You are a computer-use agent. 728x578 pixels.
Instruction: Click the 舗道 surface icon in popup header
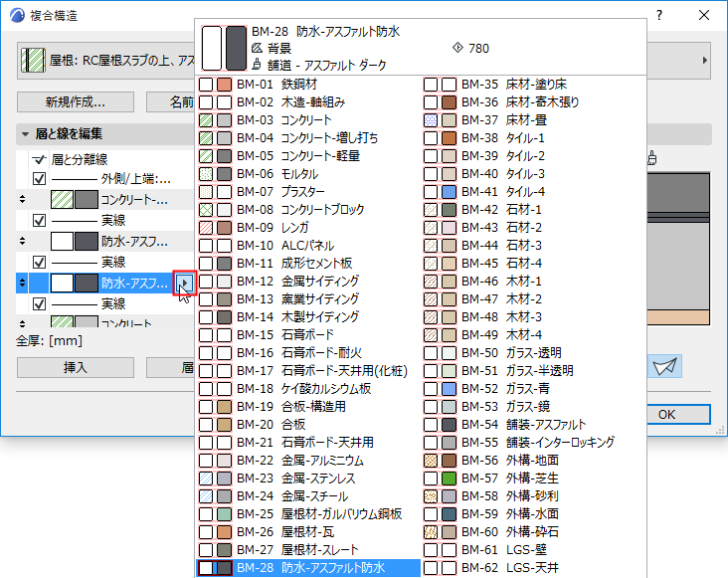257,65
